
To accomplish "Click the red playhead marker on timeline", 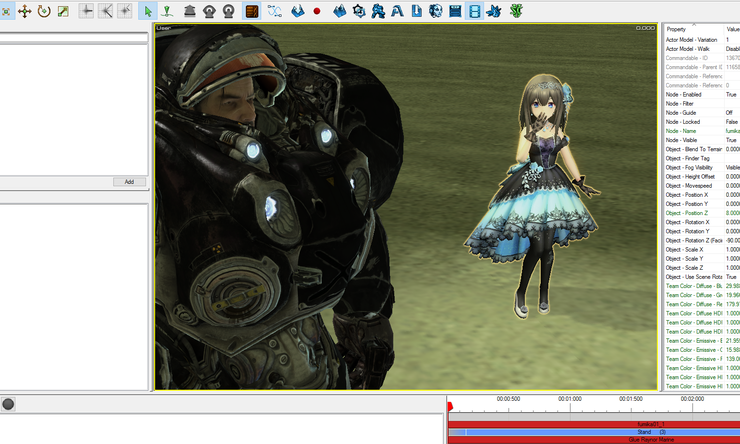I will point(450,406).
